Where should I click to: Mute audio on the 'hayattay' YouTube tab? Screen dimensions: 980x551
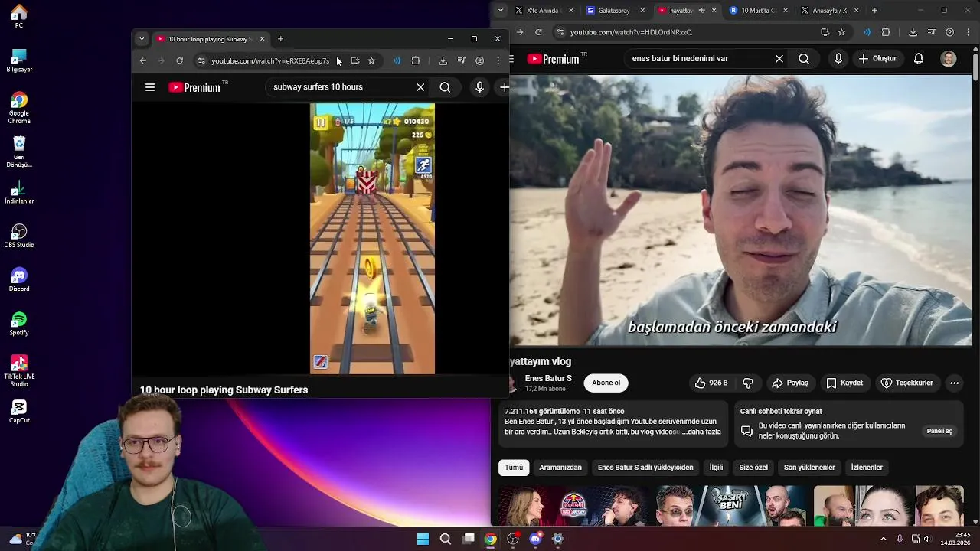701,11
